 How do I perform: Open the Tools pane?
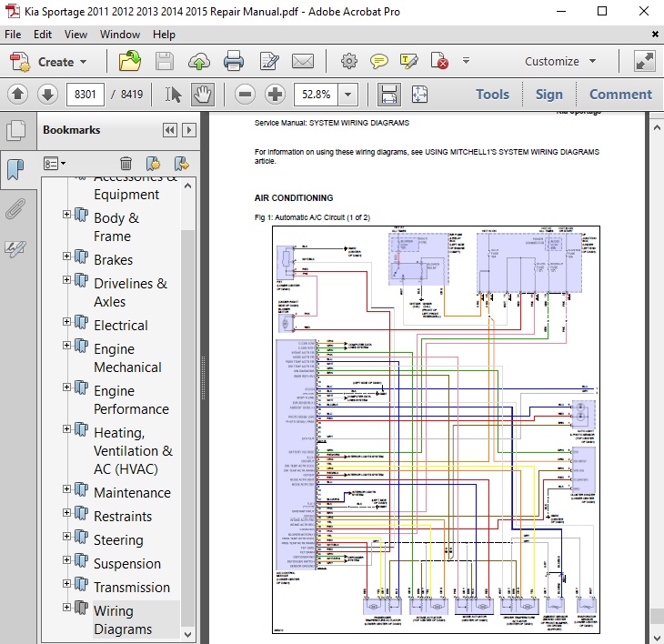tap(492, 94)
